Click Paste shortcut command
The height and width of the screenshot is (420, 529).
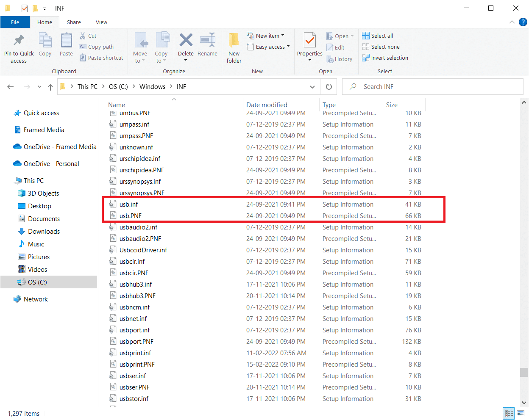(x=101, y=58)
